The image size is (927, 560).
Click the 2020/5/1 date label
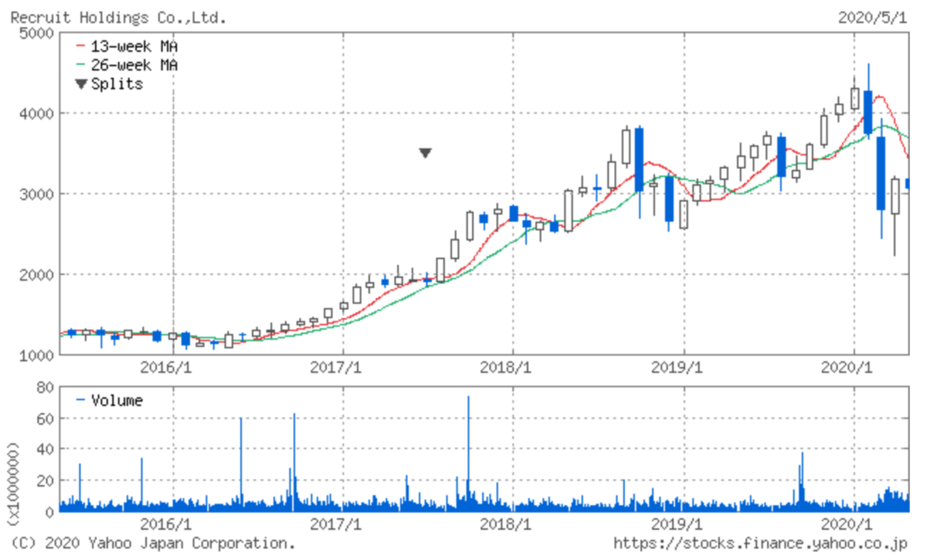click(x=872, y=17)
